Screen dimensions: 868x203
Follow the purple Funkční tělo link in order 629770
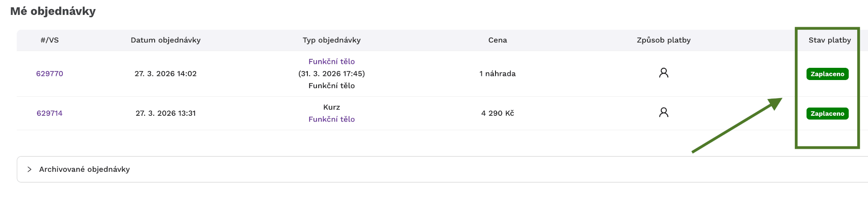pos(331,61)
